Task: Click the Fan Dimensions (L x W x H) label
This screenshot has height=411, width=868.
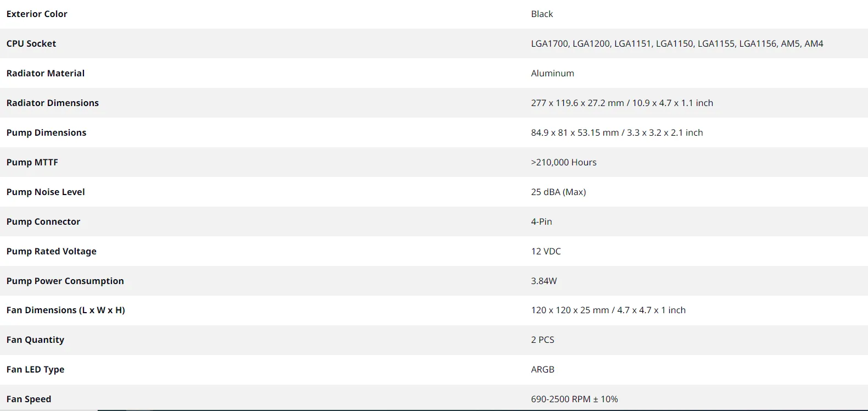Action: (x=66, y=310)
